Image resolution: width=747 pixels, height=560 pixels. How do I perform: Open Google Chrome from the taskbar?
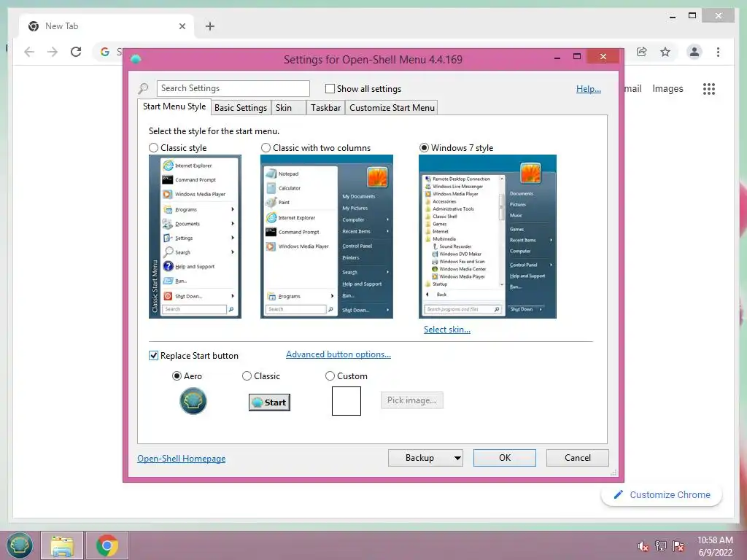coord(107,545)
